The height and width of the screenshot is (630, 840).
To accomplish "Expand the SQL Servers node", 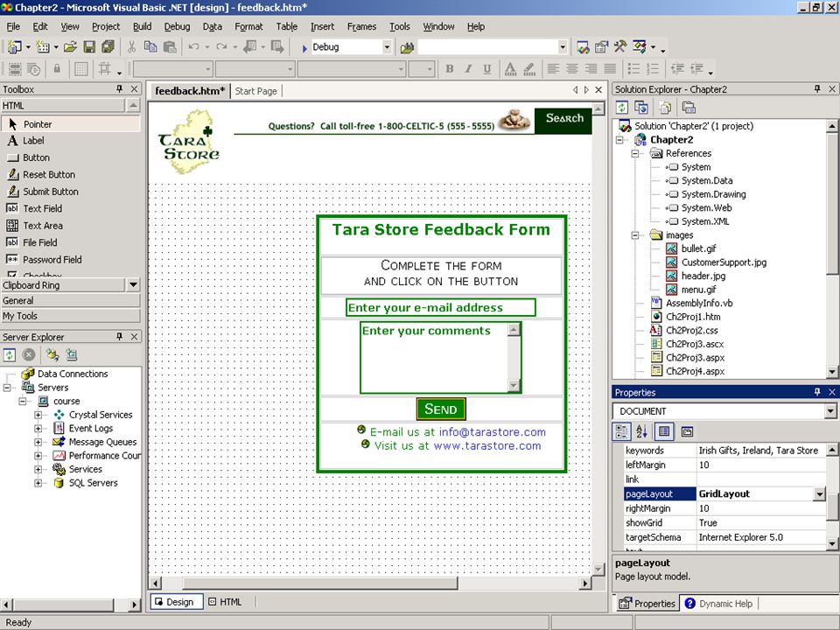I will point(38,483).
